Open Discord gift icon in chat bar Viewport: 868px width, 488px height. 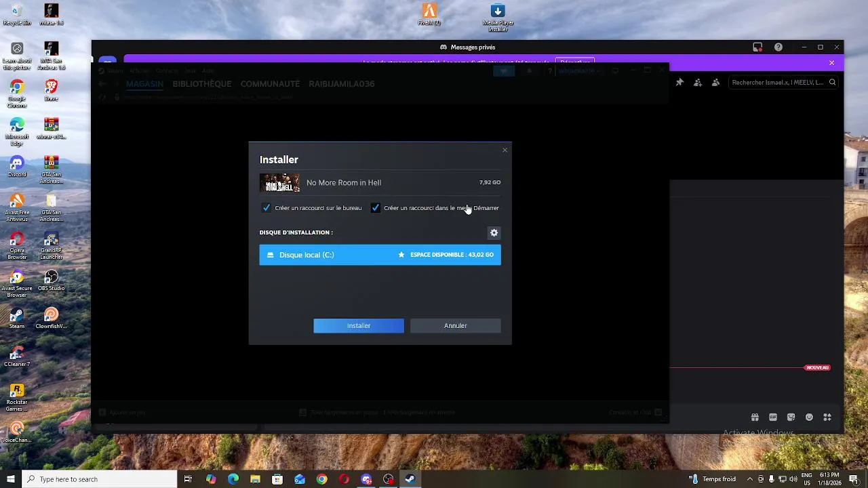(755, 418)
